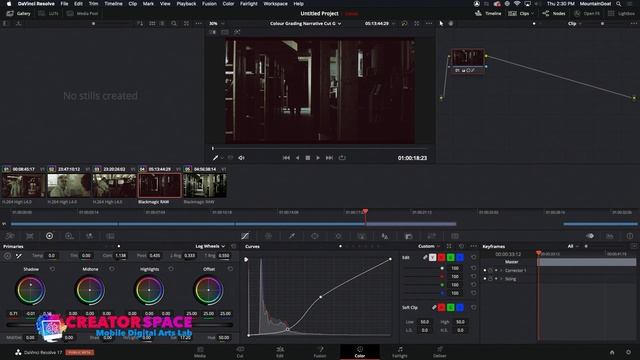Select the Blackmagic RAW clip 04 thumbnail
Screen dimensions: 640x360
click(x=160, y=185)
